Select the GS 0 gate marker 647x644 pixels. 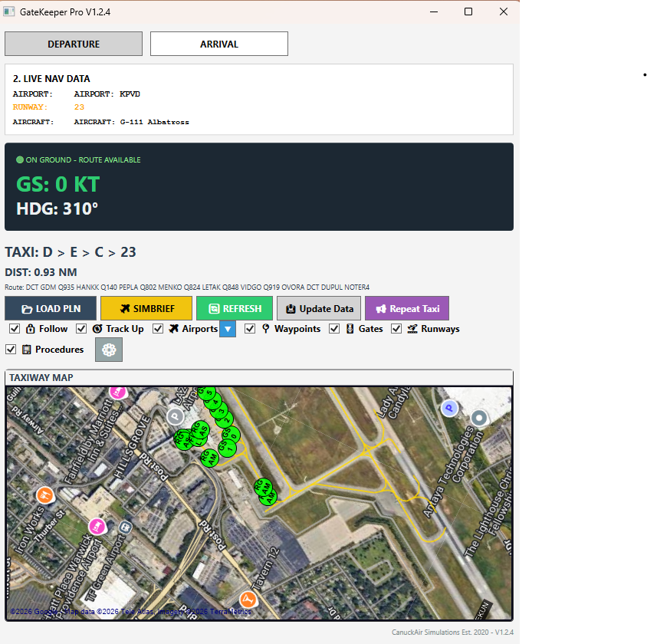[x=231, y=435]
